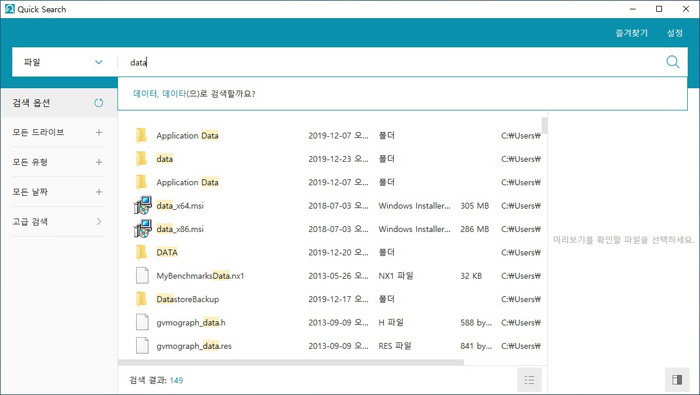Expand 모든 유형 with plus

99,162
